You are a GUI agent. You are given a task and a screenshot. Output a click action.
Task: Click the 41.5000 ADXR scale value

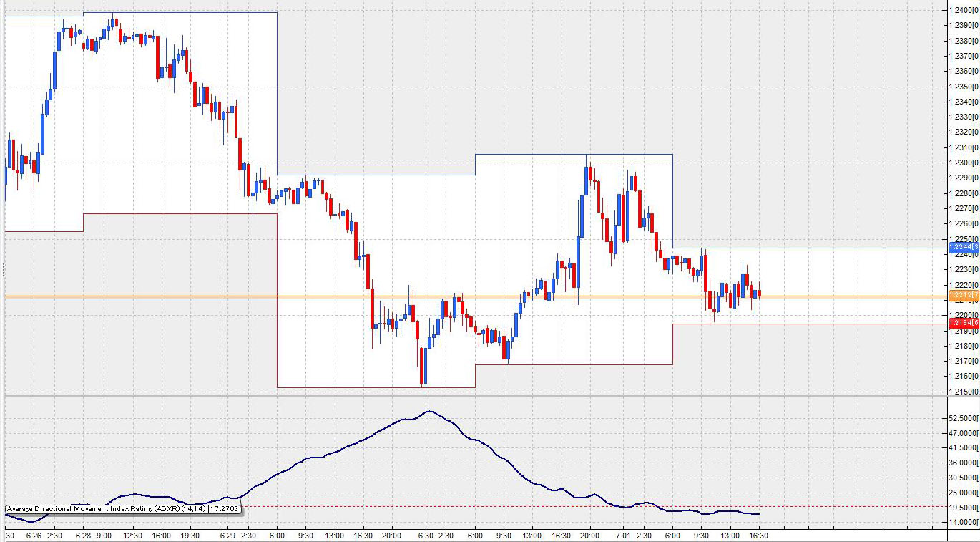964,447
